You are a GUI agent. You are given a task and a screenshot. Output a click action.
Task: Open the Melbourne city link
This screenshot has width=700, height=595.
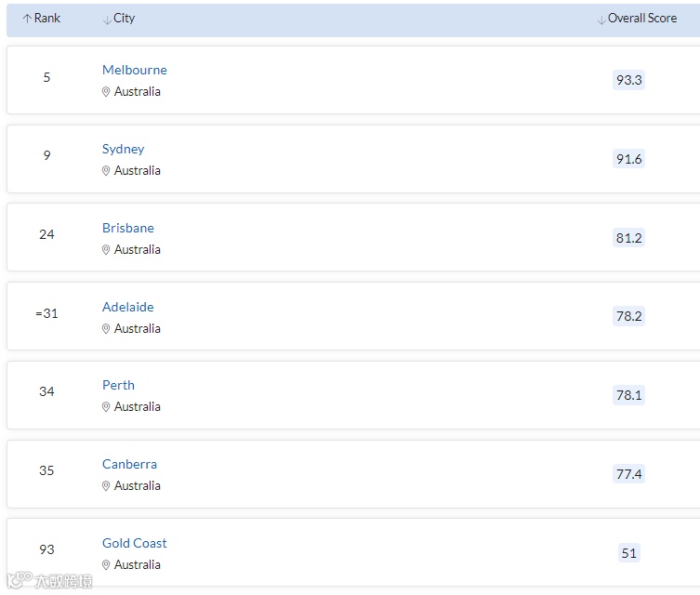[x=135, y=70]
